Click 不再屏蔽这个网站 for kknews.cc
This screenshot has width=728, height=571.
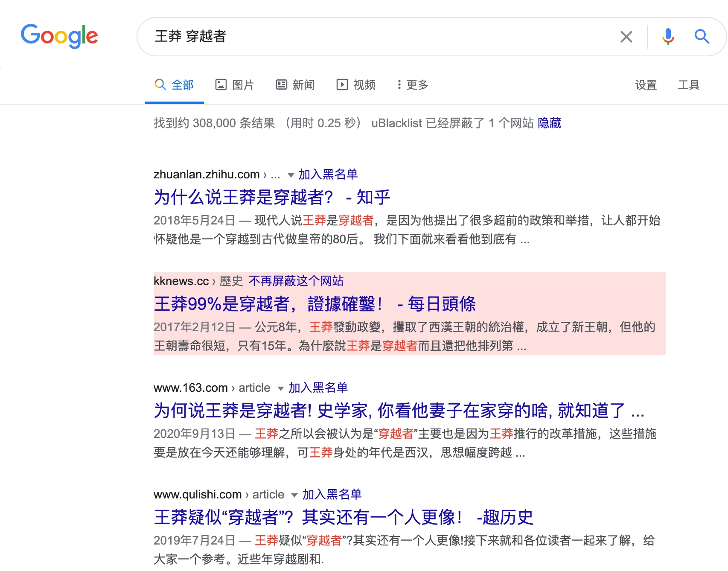point(296,281)
